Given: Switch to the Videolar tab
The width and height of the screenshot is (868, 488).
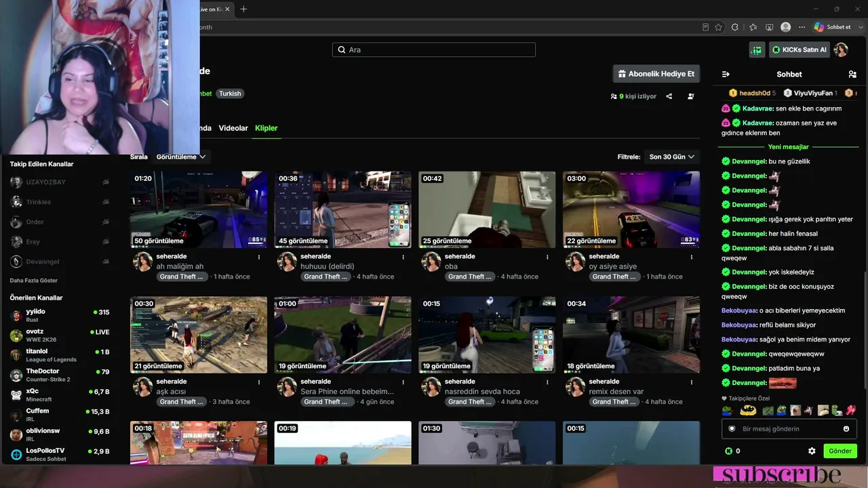Looking at the screenshot, I should coord(233,128).
